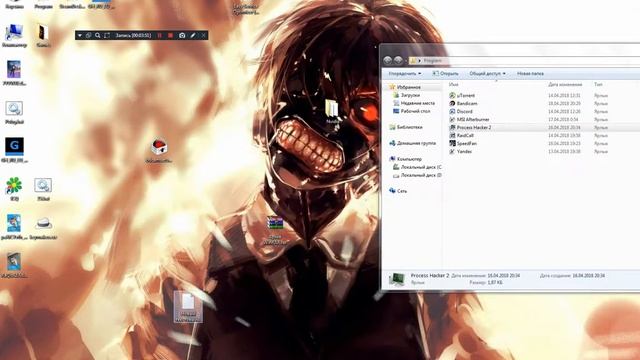The height and width of the screenshot is (360, 640).
Task: Select the ICQ flower desktop icon
Action: point(14,186)
